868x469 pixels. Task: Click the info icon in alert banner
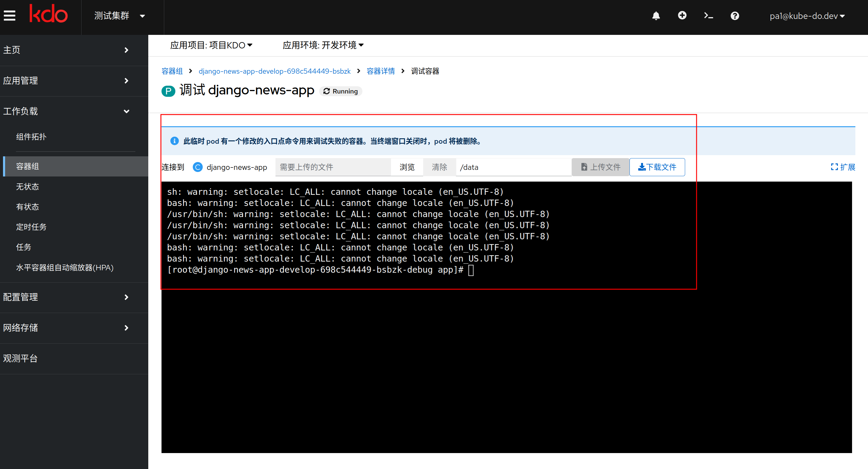(x=174, y=141)
